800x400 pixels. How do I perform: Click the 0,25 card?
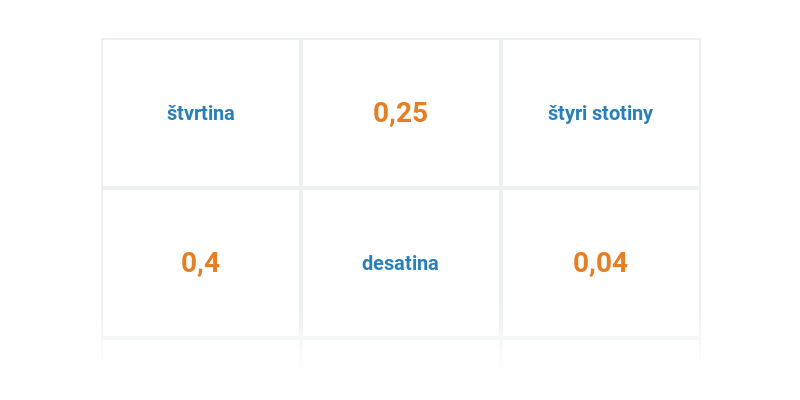click(x=401, y=113)
